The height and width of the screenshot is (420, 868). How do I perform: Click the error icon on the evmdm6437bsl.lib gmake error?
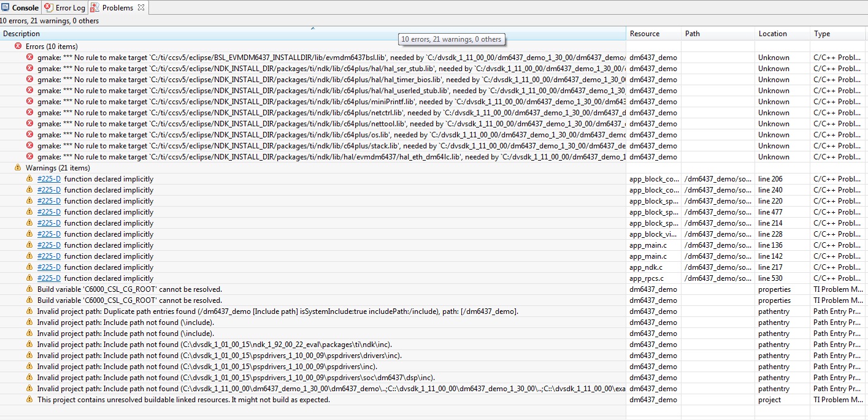coord(30,57)
